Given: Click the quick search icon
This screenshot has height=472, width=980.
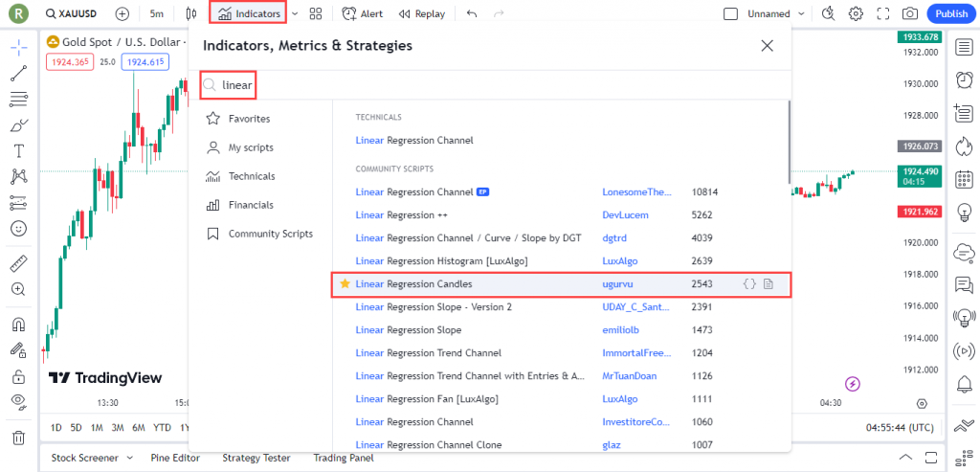Looking at the screenshot, I should pos(828,13).
